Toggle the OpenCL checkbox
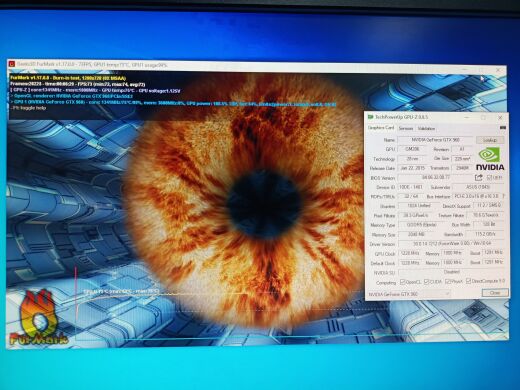 pyautogui.click(x=403, y=282)
